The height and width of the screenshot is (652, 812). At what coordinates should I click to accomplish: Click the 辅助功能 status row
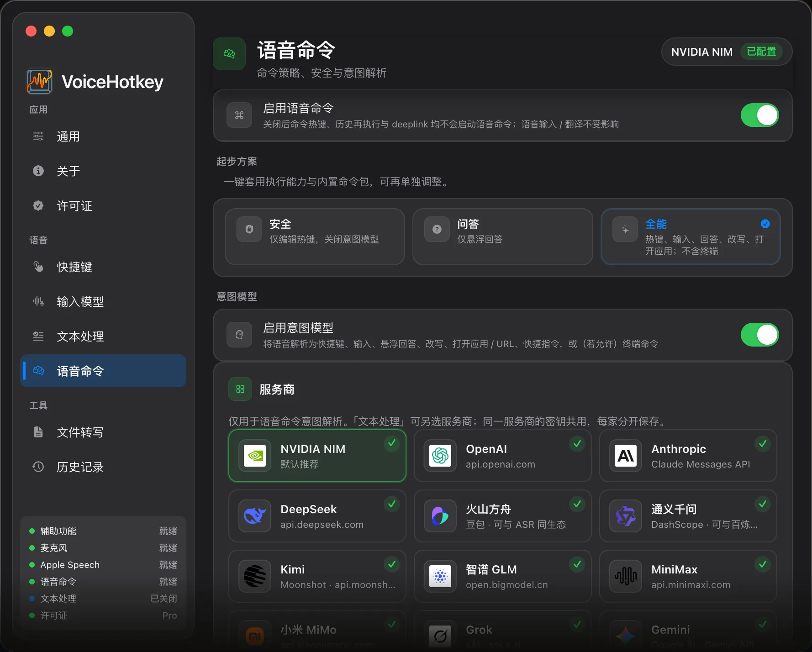coord(103,531)
